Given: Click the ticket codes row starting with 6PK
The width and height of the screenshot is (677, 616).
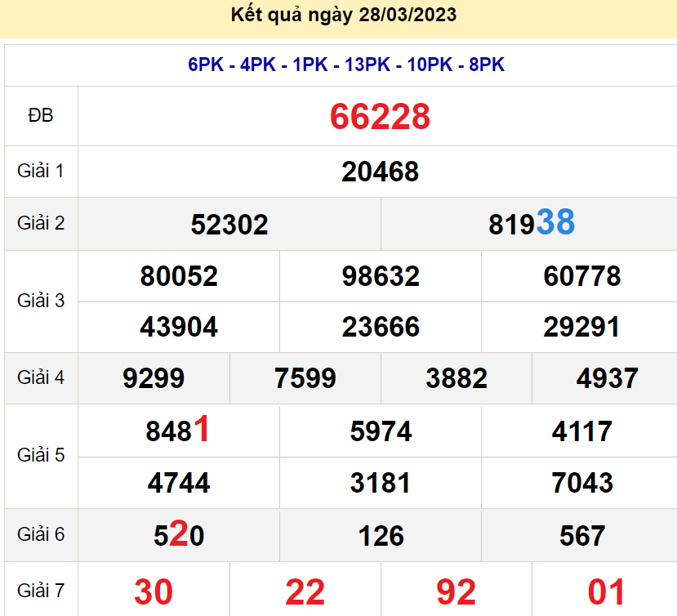Looking at the screenshot, I should coord(346,65).
